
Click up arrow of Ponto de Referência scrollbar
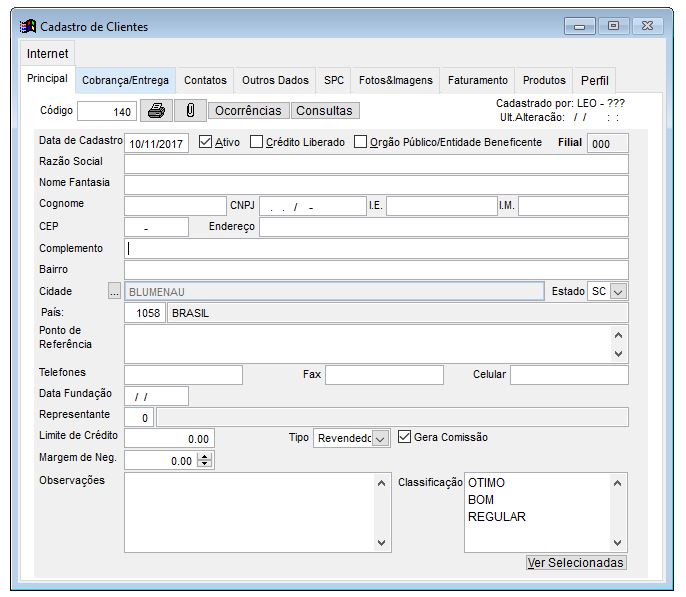click(618, 335)
